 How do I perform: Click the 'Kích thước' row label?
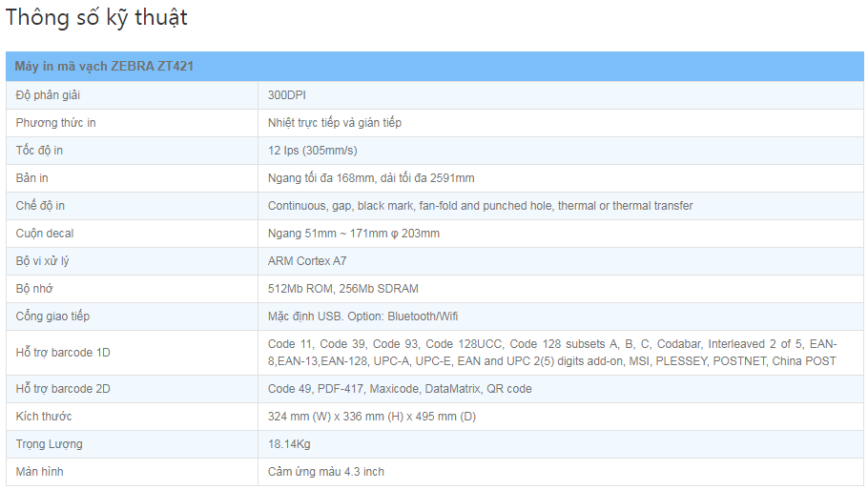pyautogui.click(x=44, y=417)
